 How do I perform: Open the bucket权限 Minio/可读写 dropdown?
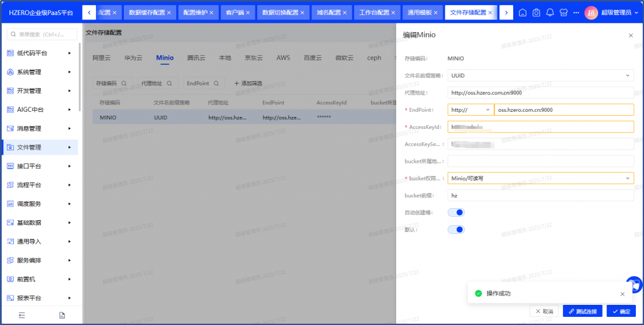(540, 179)
